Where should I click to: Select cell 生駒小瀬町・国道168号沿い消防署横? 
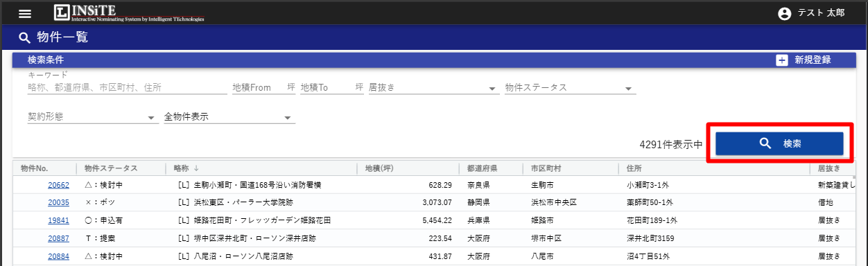(x=249, y=185)
